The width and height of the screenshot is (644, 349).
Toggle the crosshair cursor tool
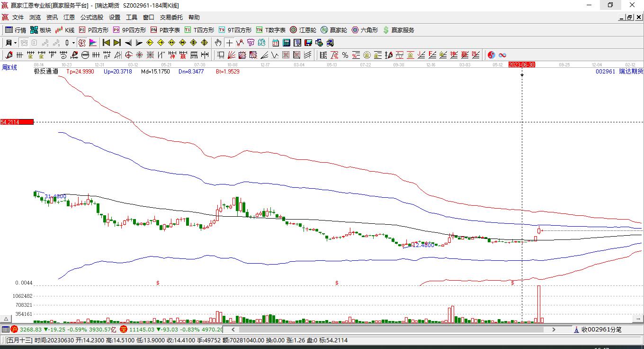click(x=229, y=43)
